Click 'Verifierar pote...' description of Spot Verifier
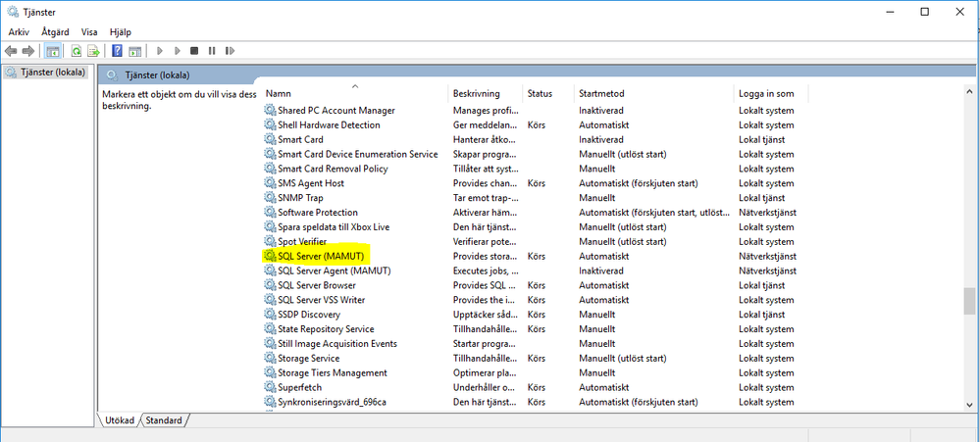Viewport: 980px width, 442px height. [x=485, y=241]
